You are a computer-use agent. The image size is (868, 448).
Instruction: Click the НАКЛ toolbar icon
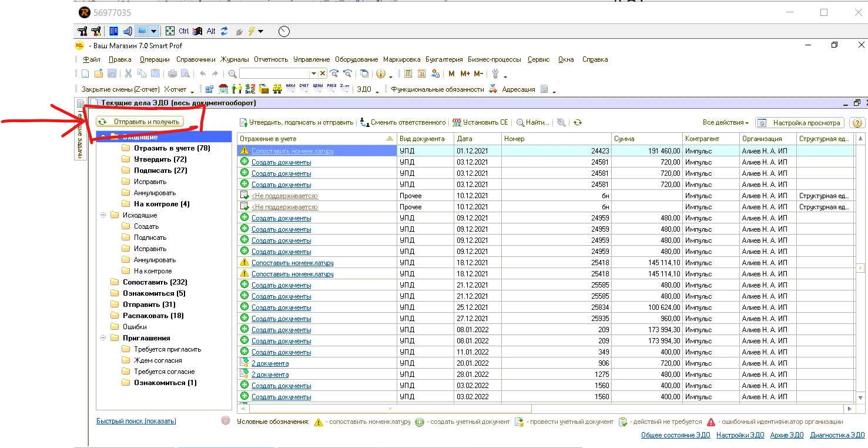point(290,89)
